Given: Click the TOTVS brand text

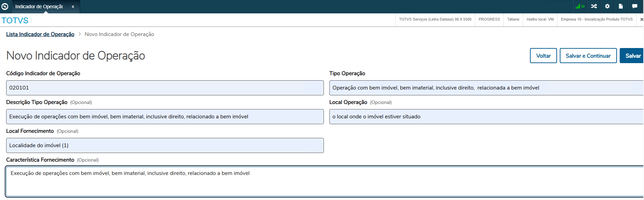Looking at the screenshot, I should pos(15,21).
